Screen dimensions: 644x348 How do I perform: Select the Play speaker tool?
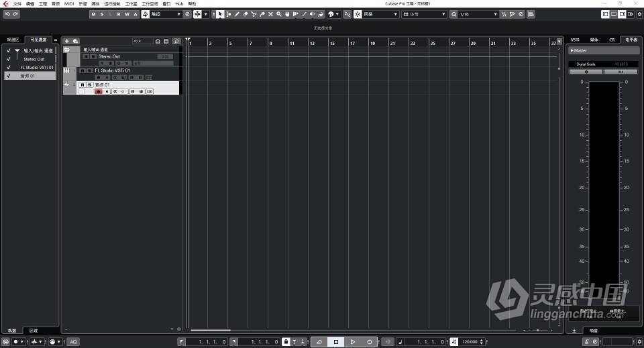point(312,14)
